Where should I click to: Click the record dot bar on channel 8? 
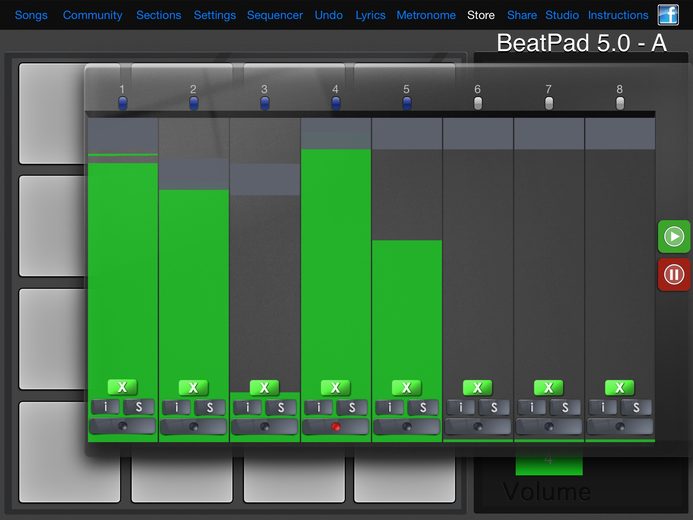(x=620, y=426)
